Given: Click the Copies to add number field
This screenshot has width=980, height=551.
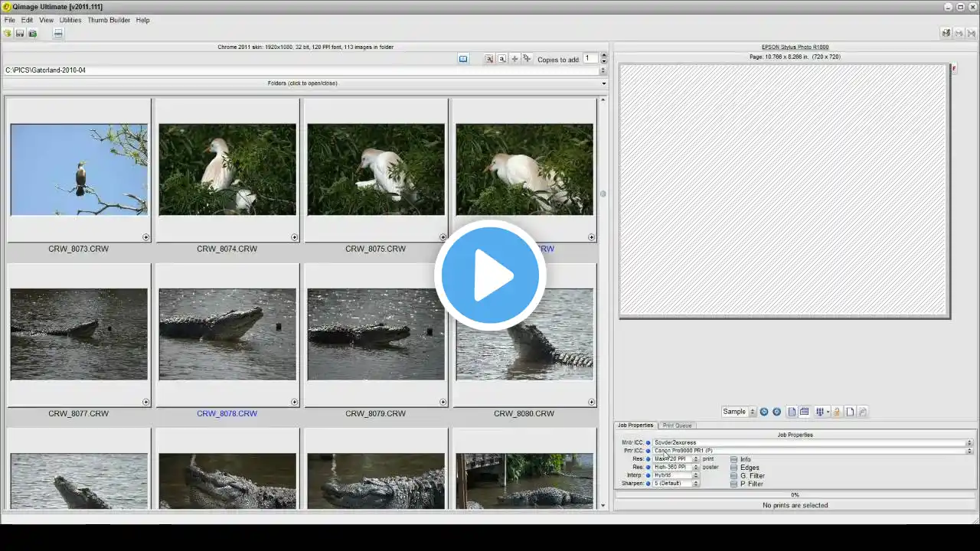Looking at the screenshot, I should click(x=590, y=58).
